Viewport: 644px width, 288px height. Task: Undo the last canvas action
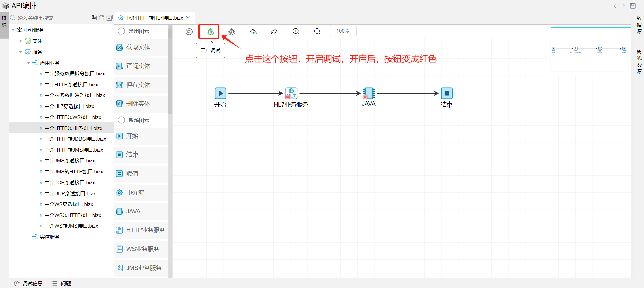click(x=253, y=31)
